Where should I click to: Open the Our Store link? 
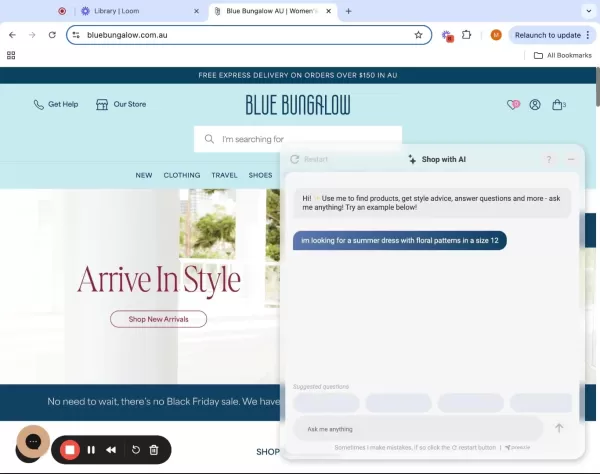click(x=121, y=104)
